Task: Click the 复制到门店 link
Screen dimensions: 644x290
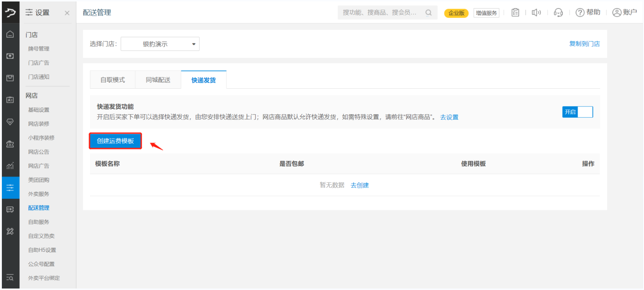Action: tap(584, 44)
